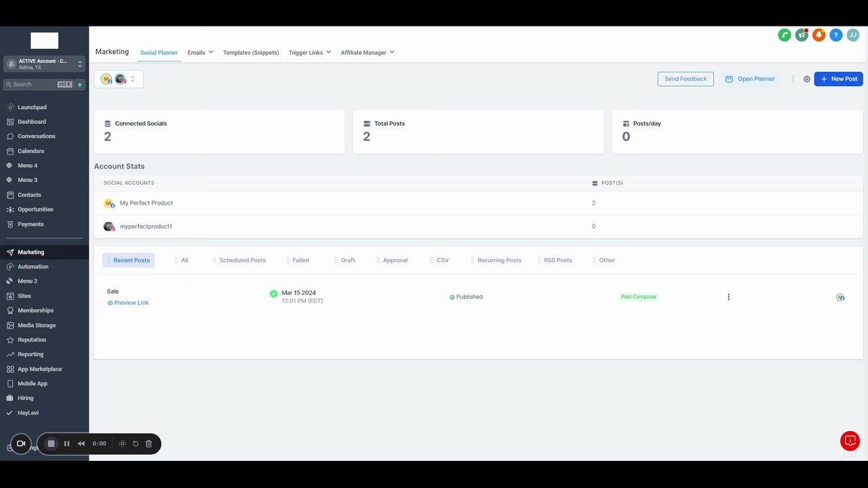
Task: Select the Scheduled Posts tab
Action: pyautogui.click(x=239, y=260)
